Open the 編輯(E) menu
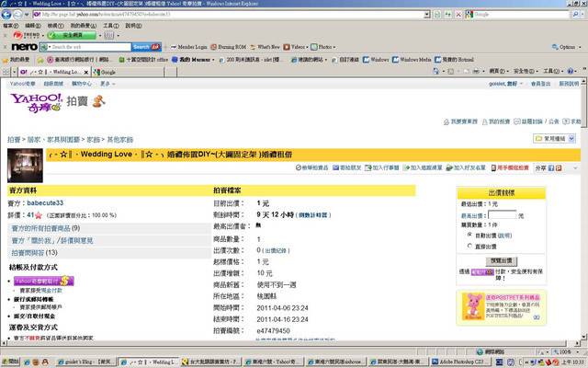This screenshot has height=368, width=588. 33,26
